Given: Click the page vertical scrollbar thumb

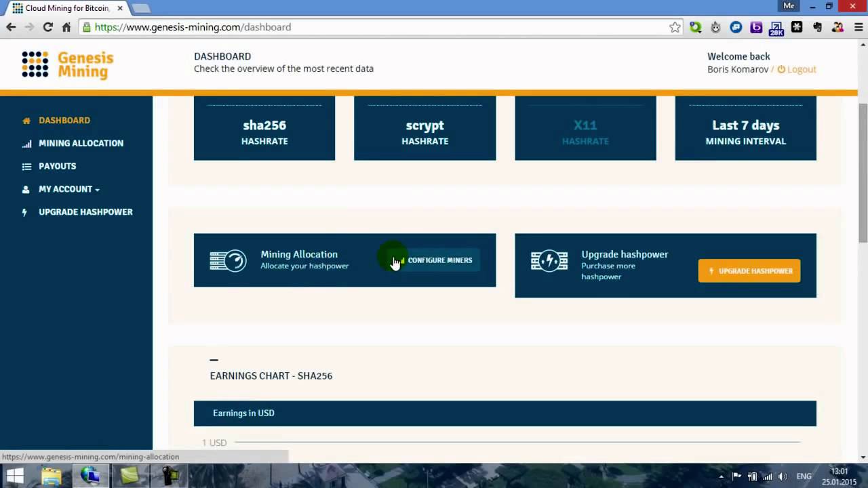Looking at the screenshot, I should (x=863, y=173).
